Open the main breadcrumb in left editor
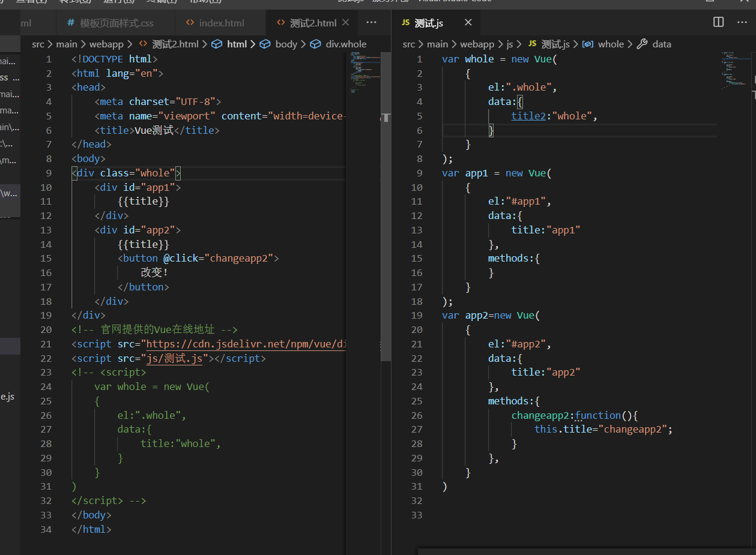 coord(67,44)
